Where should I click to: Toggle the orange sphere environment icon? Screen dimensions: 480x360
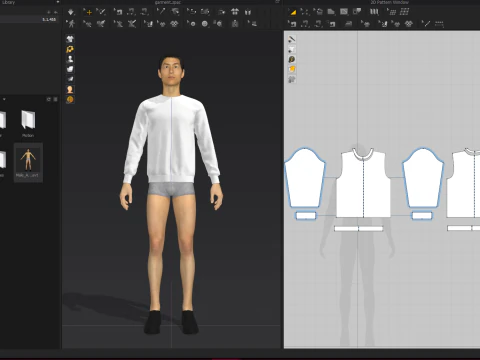pyautogui.click(x=70, y=99)
